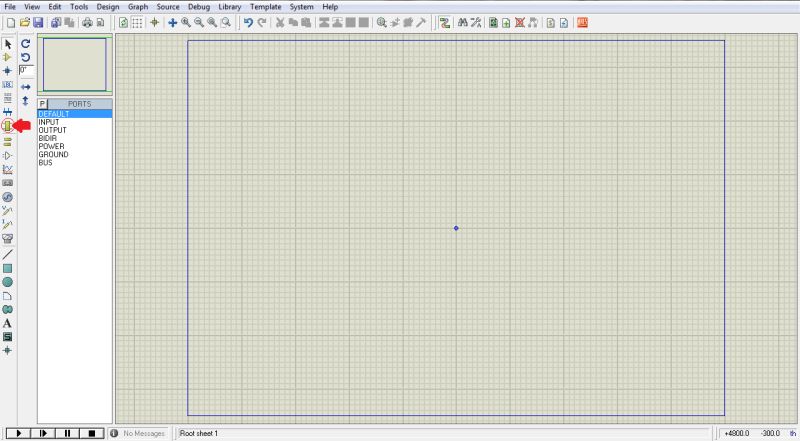The image size is (800, 441).
Task: Select the Current Probe Mode tool
Action: 8,224
